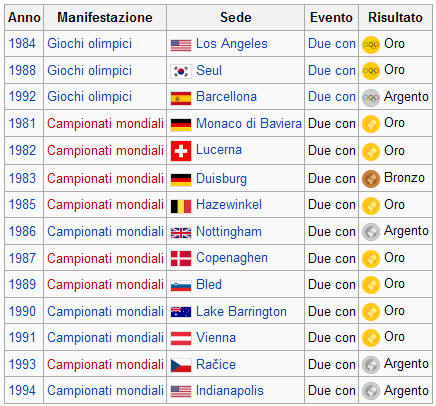Follow the Nottingham venue link

(x=229, y=231)
